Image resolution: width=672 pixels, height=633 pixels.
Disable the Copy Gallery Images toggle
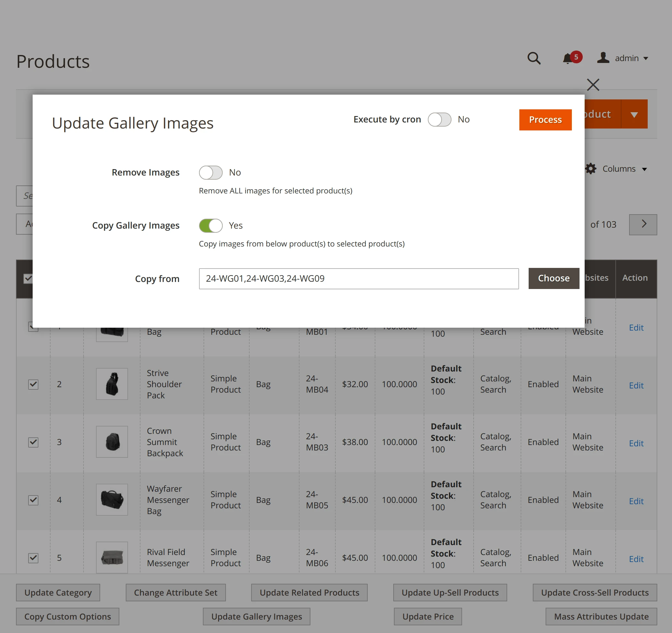click(210, 225)
